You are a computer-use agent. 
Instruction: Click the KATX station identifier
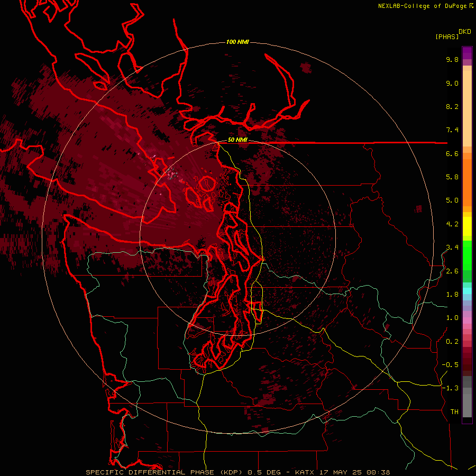tap(305, 472)
